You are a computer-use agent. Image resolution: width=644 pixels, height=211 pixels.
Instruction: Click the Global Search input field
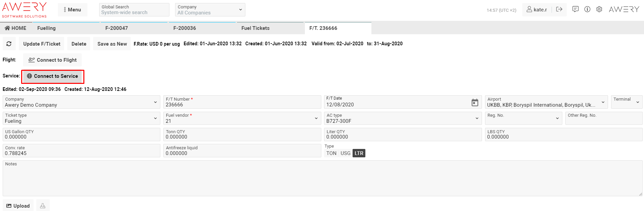click(134, 12)
